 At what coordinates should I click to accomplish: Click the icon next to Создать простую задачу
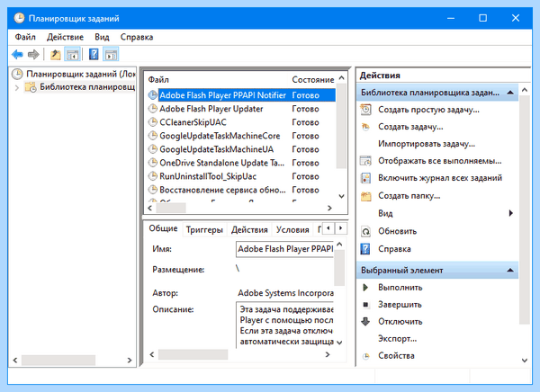[365, 110]
